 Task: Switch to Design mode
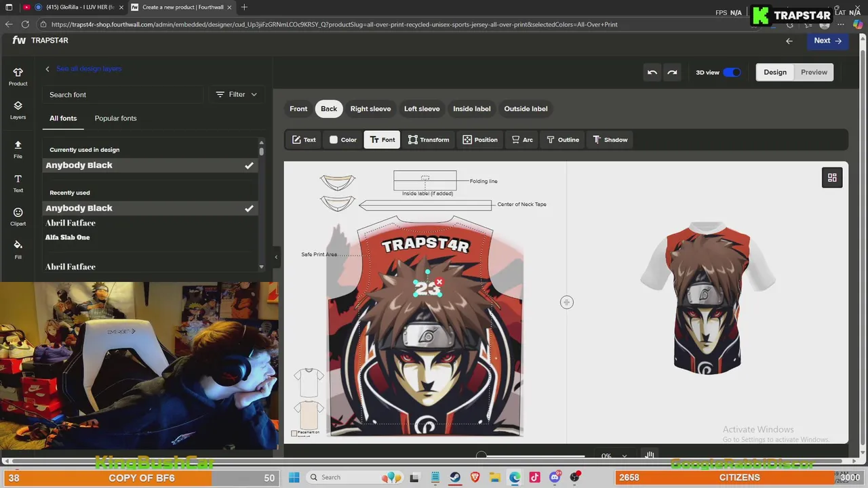pyautogui.click(x=775, y=73)
